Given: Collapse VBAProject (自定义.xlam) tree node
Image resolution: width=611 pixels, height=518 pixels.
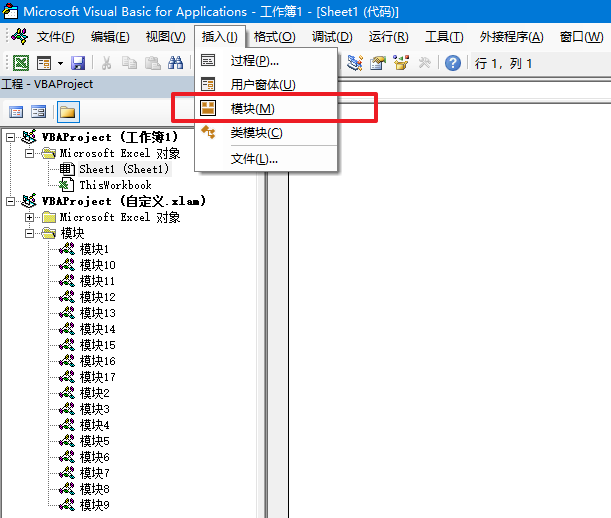Looking at the screenshot, I should 11,201.
